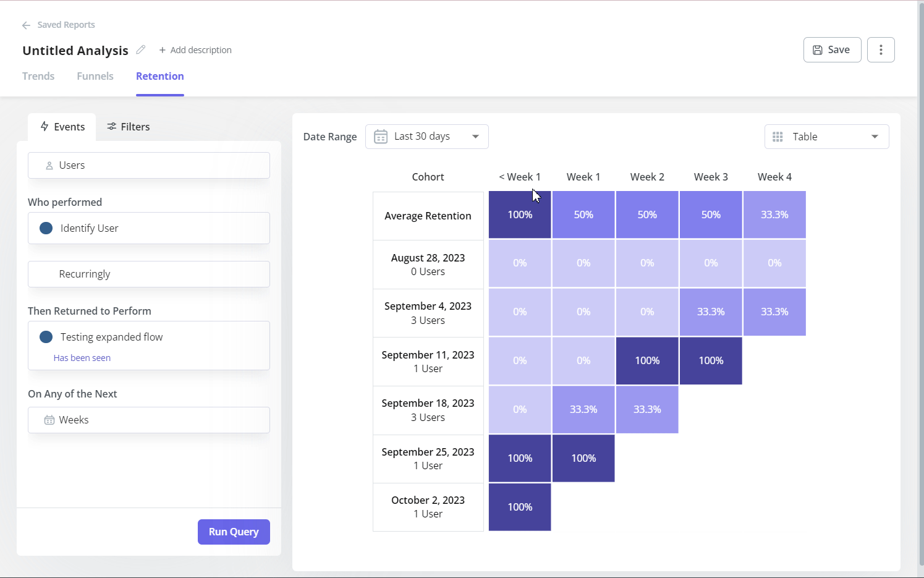Click the Events lightning bolt icon

coord(44,127)
